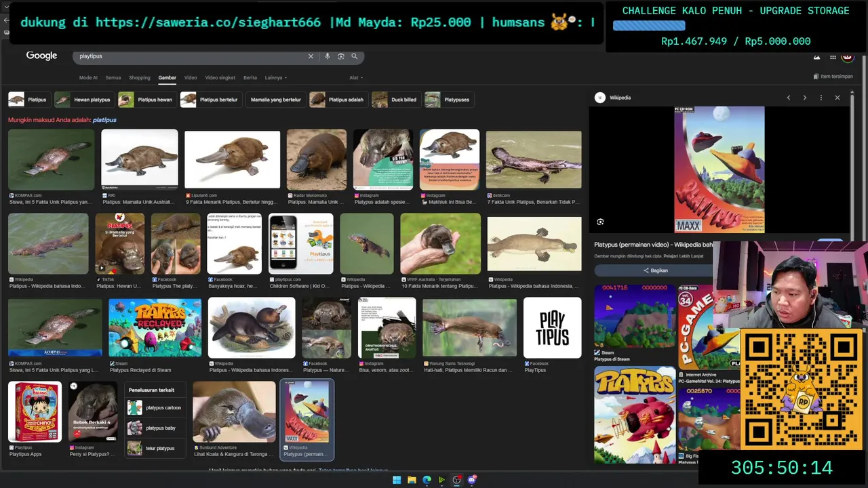
Task: Open Google Labs flask icon
Action: click(817, 57)
